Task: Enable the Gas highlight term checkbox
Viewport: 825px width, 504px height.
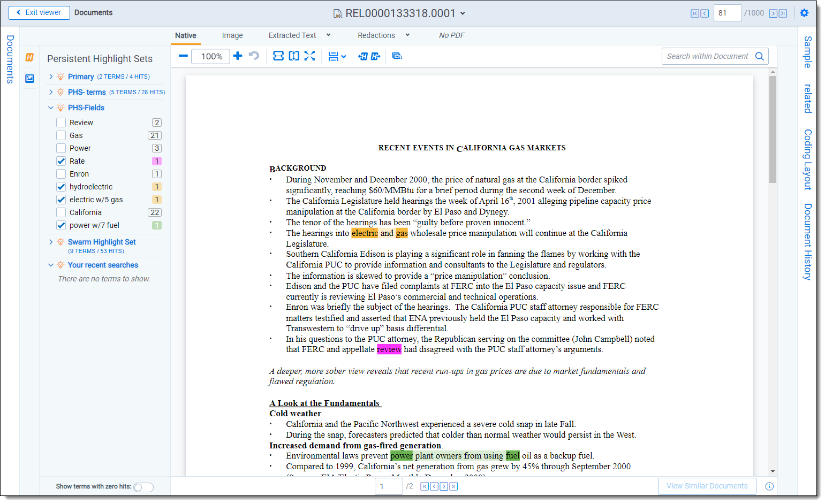Action: (x=62, y=135)
